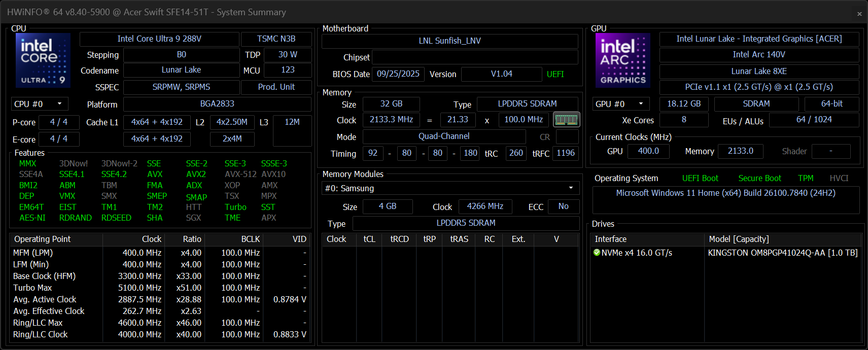Image resolution: width=868 pixels, height=350 pixels.
Task: Select the Turbo Max operating point row
Action: 160,288
